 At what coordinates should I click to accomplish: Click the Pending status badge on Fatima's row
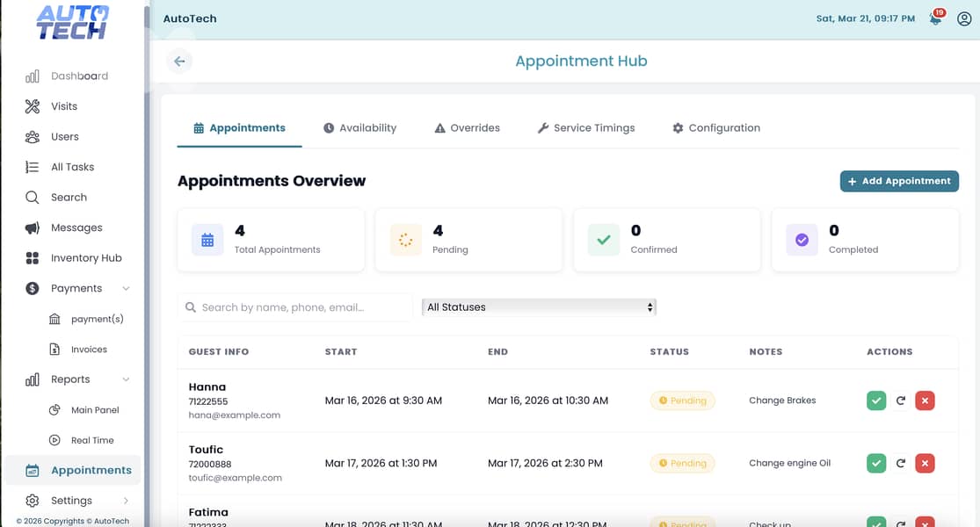point(682,523)
